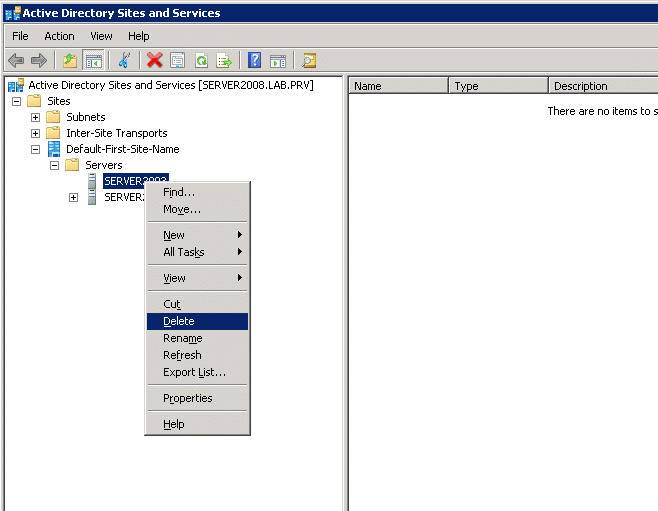Select Default-First-Site-Name label

(x=123, y=149)
